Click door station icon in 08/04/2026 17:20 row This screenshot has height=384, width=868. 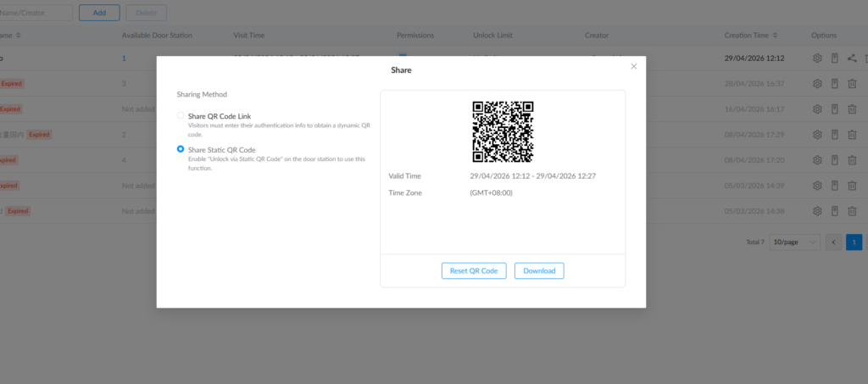point(835,160)
